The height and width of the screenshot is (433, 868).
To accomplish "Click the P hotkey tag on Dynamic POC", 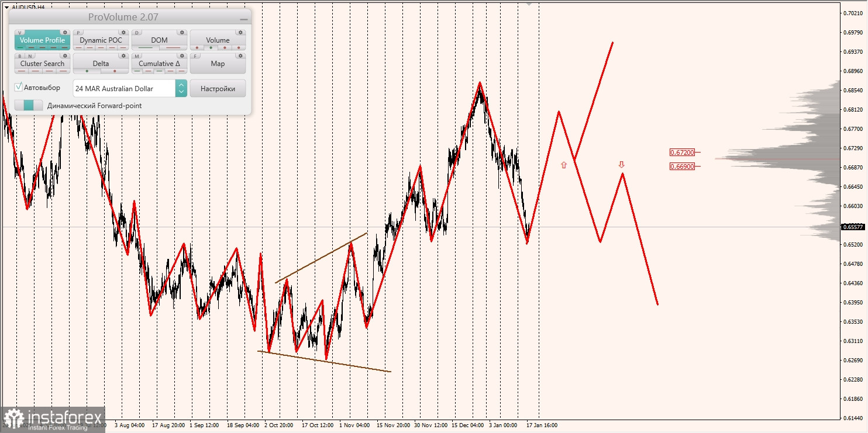I will click(78, 33).
